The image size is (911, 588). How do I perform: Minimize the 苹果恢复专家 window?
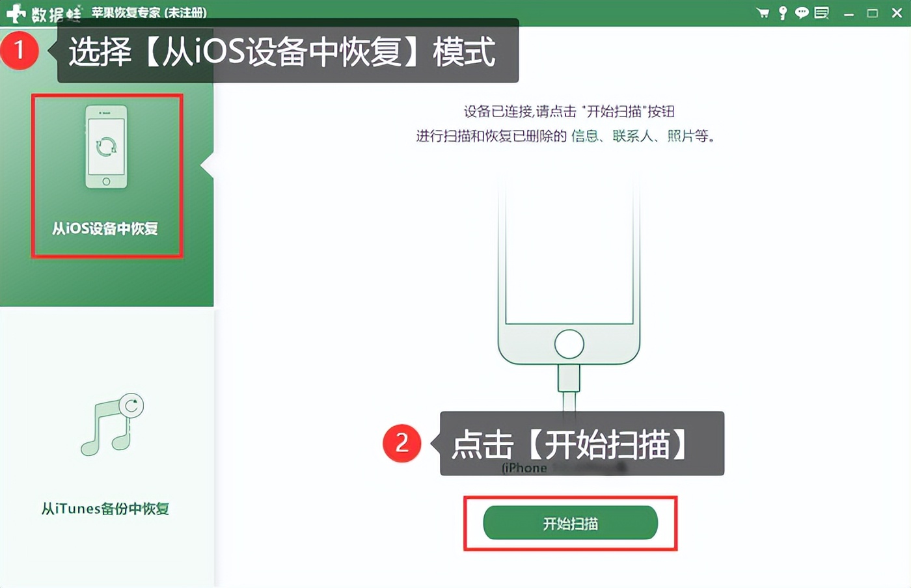pyautogui.click(x=849, y=13)
